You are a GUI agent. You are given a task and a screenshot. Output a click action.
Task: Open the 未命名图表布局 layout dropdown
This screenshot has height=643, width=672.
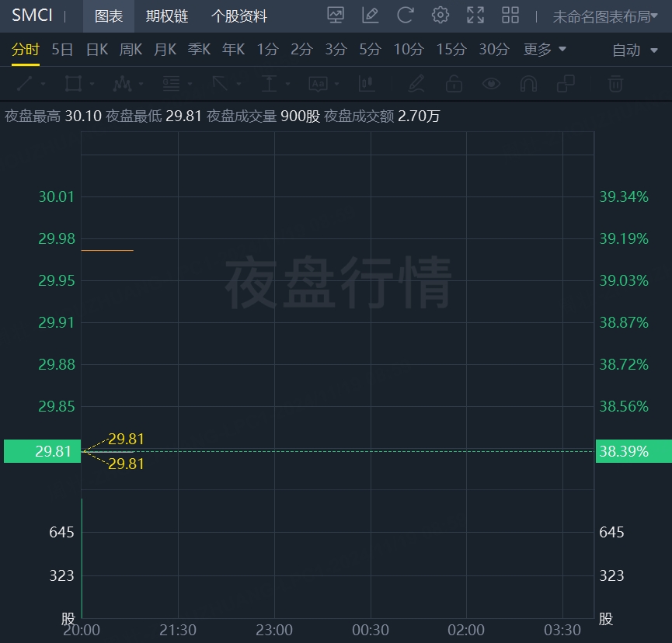tap(604, 17)
